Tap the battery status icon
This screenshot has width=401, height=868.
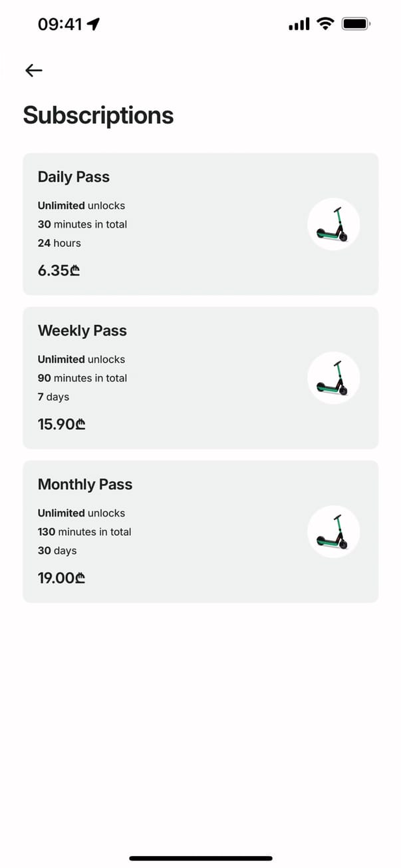point(356,25)
